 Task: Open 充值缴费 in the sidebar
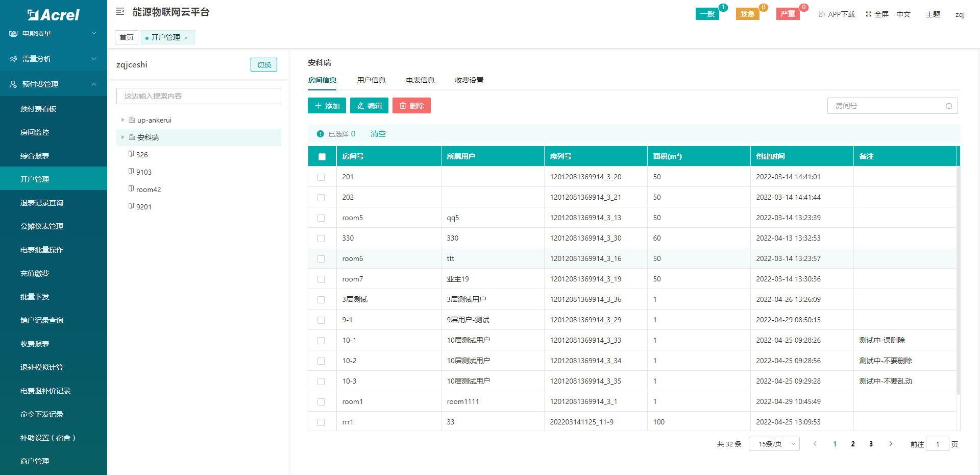click(x=35, y=273)
